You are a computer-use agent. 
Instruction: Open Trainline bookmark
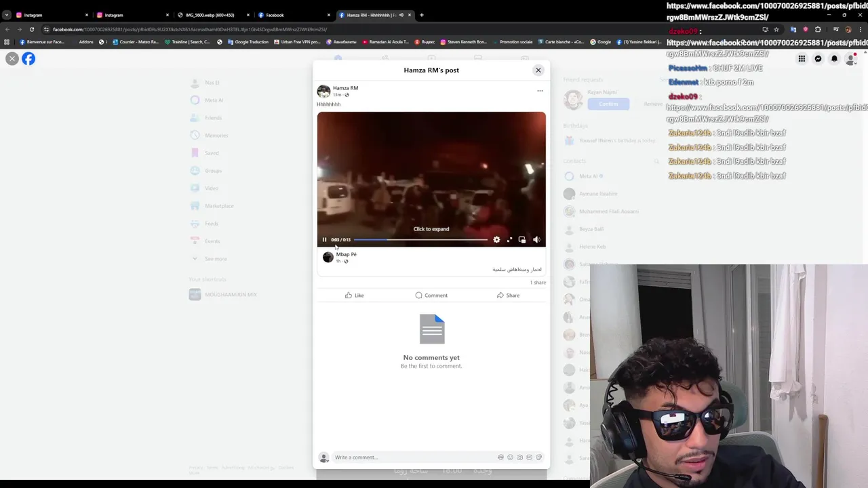coord(188,42)
